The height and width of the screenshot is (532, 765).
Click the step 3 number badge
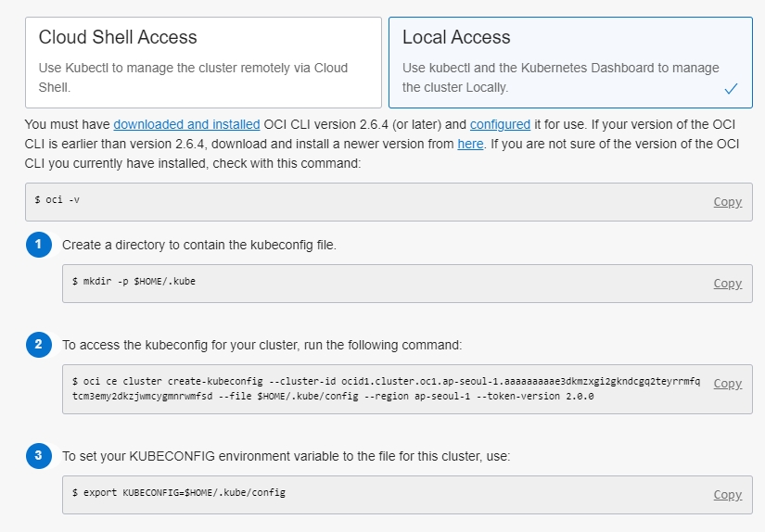39,455
